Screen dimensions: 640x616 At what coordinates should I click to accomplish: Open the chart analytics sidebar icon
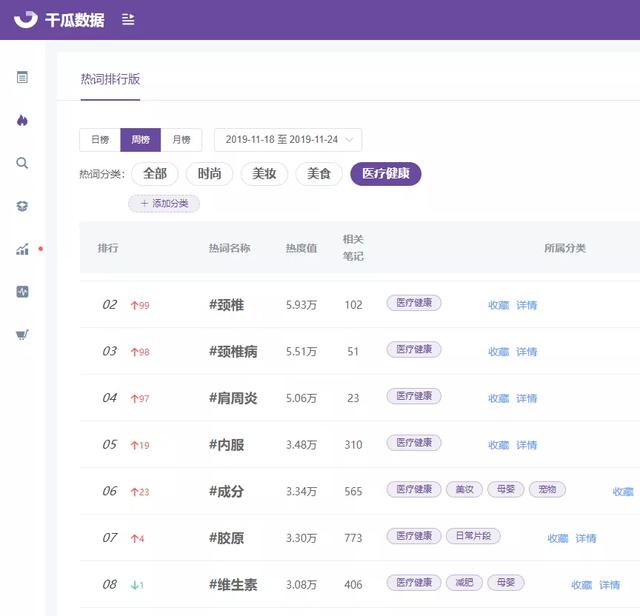click(x=22, y=249)
